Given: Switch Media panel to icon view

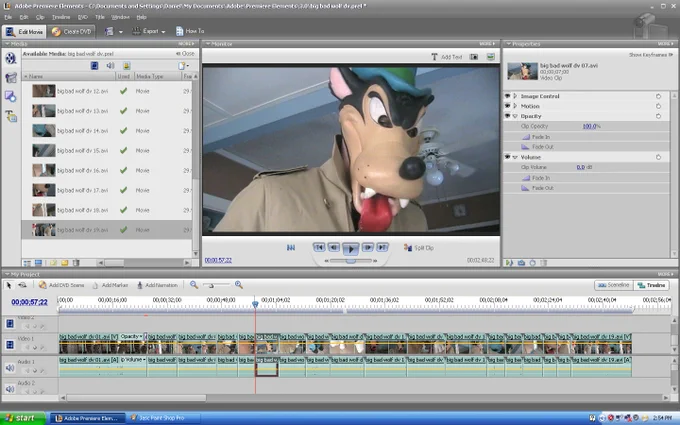Looking at the screenshot, I should point(38,263).
